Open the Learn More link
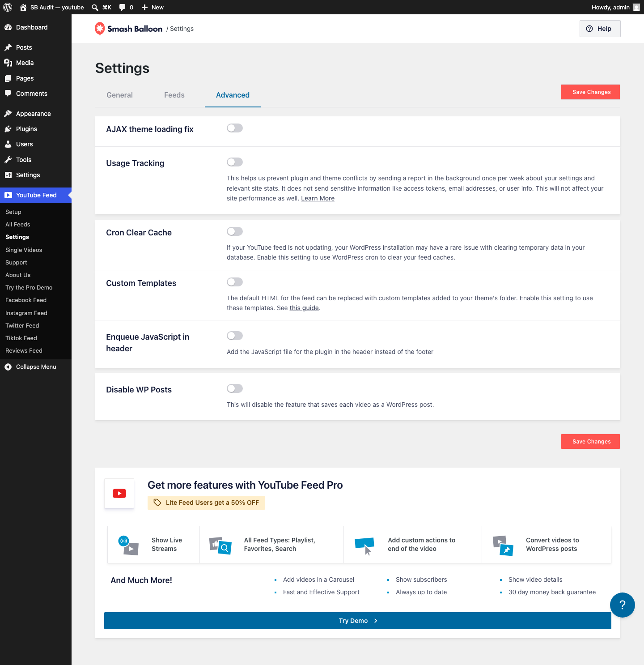The image size is (644, 665). (318, 198)
